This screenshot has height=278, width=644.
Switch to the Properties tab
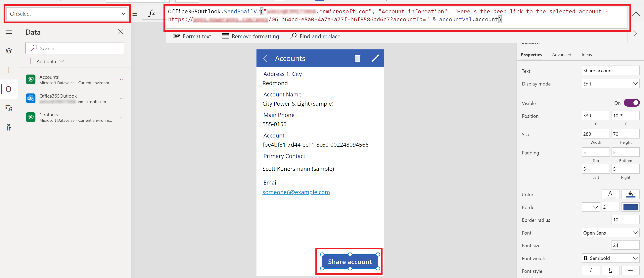(531, 55)
